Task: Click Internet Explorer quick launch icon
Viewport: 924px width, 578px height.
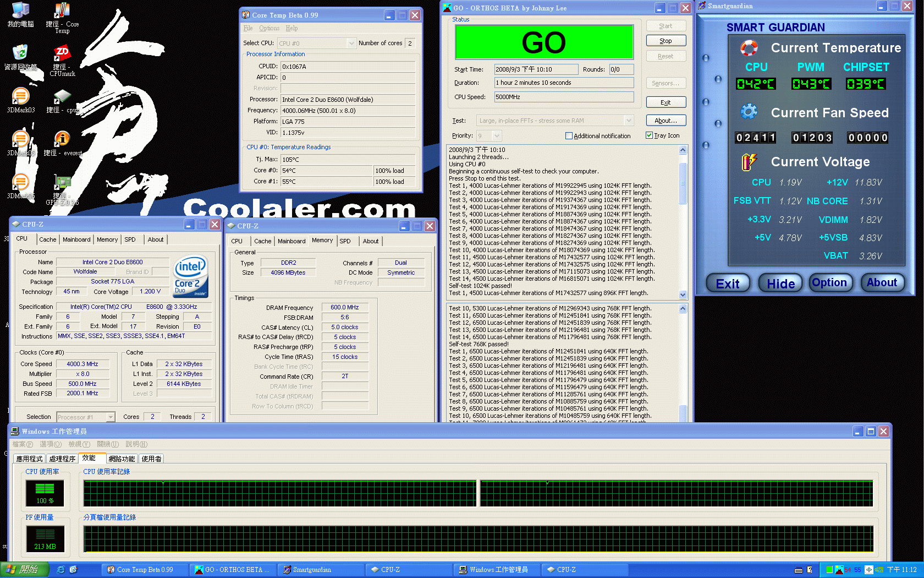Action: tap(61, 570)
